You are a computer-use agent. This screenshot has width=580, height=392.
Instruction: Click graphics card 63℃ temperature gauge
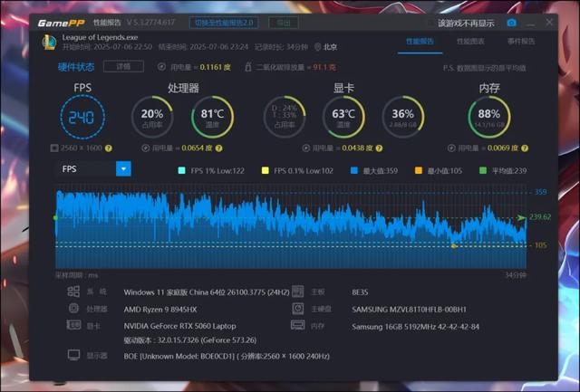[343, 117]
